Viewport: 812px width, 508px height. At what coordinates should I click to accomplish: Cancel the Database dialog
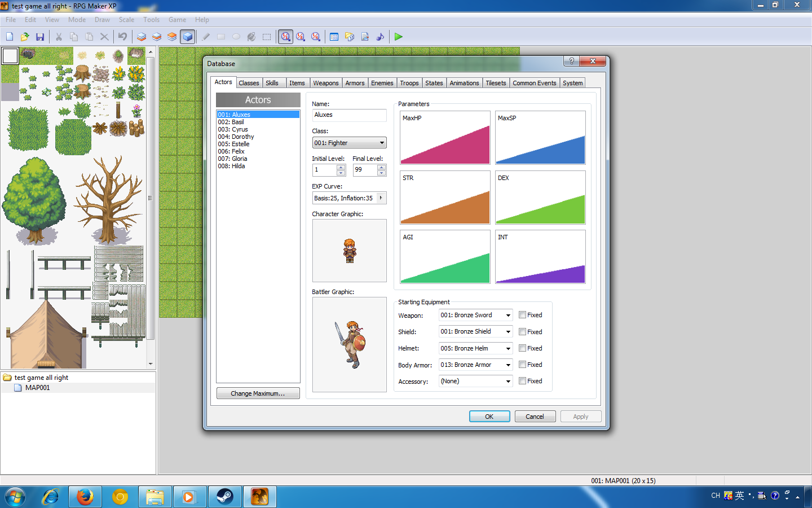[535, 417]
